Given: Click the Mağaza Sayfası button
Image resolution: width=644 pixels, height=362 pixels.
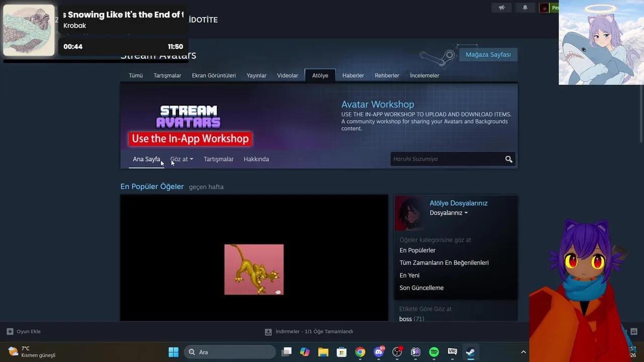Looking at the screenshot, I should pyautogui.click(x=488, y=54).
